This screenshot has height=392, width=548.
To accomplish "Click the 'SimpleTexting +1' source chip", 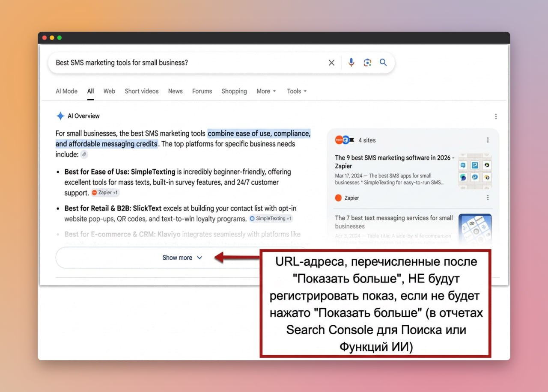I will coord(271,218).
